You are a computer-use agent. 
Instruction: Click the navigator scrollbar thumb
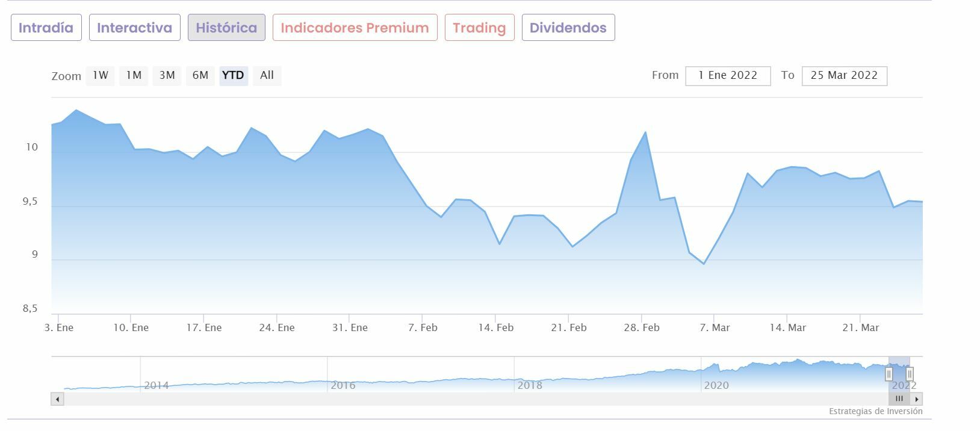click(899, 398)
